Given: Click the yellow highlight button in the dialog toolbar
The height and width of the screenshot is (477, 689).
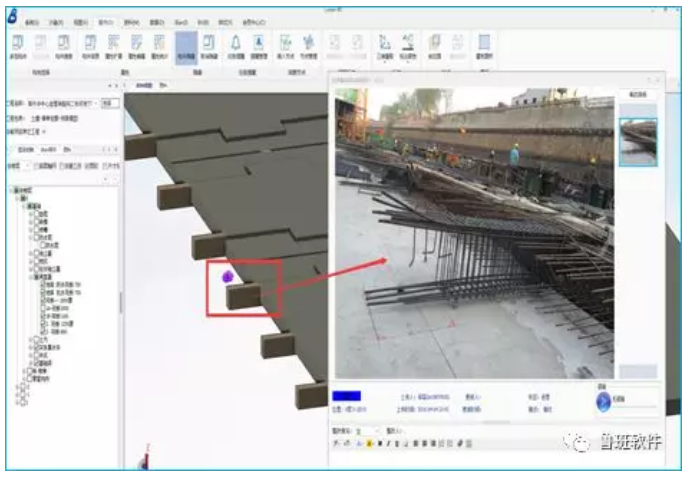Looking at the screenshot, I should (369, 444).
